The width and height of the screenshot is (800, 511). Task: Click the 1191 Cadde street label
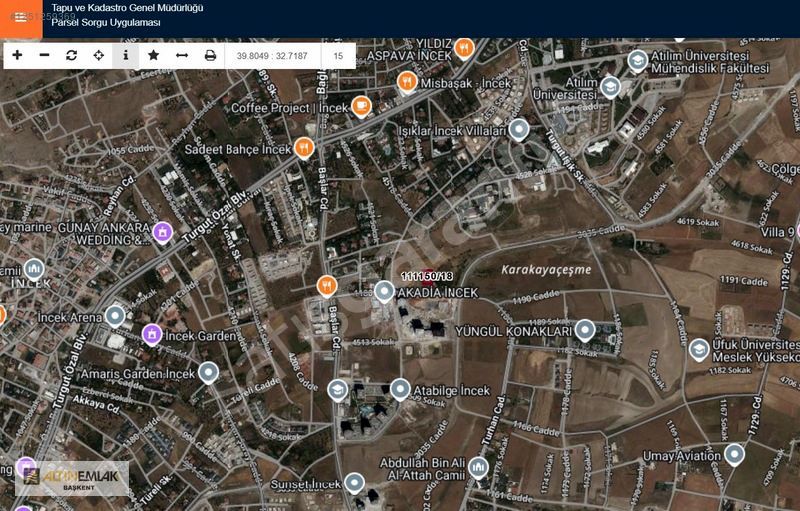pyautogui.click(x=743, y=280)
